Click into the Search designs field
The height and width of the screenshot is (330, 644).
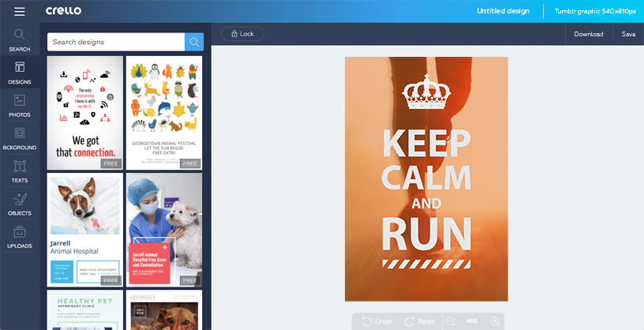pos(116,42)
